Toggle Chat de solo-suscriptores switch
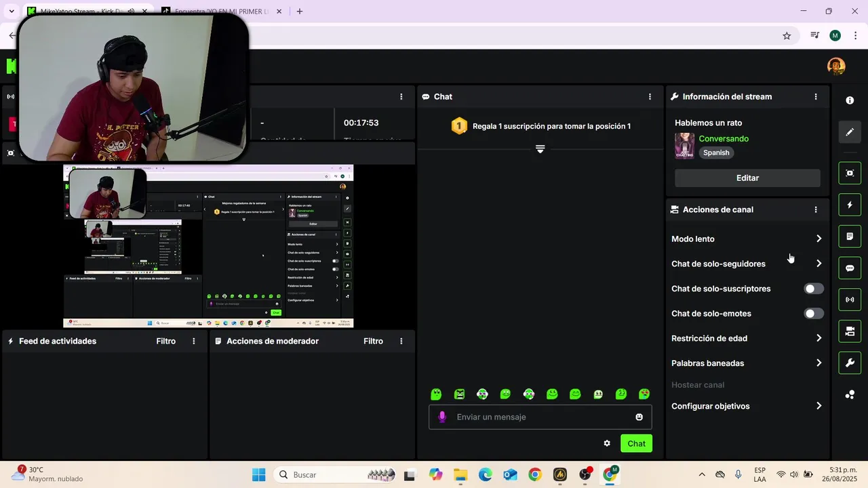 [x=814, y=289]
